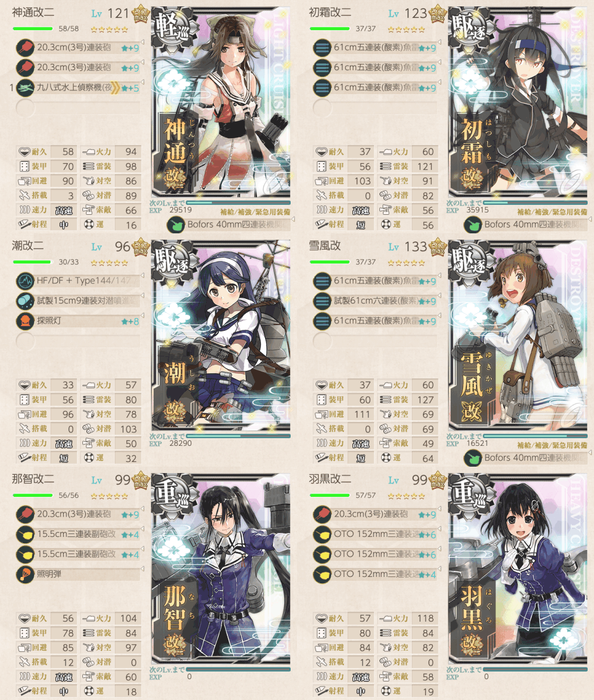Viewport: 594px width, 700px height.
Task: Click Ushio's HF/DF sonar equipment icon
Action: click(x=25, y=282)
